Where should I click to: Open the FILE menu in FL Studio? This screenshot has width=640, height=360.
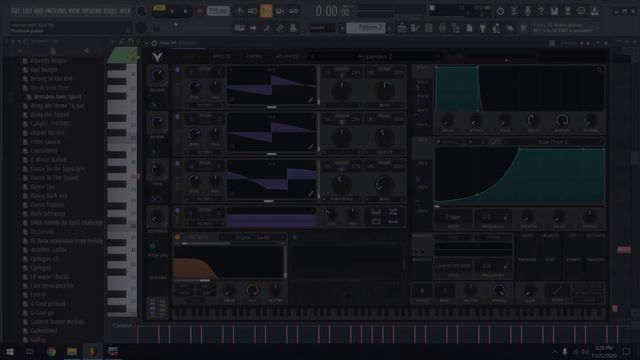click(x=16, y=11)
